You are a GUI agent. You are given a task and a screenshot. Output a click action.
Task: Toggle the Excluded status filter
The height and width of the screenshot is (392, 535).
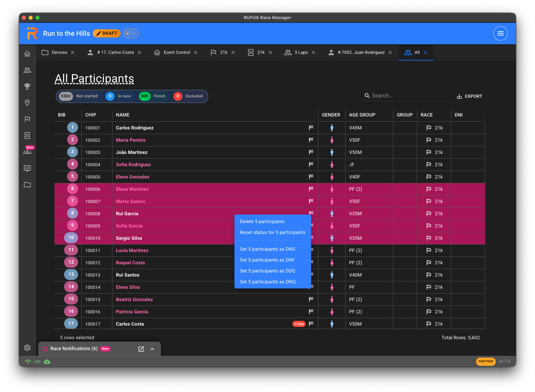(188, 96)
